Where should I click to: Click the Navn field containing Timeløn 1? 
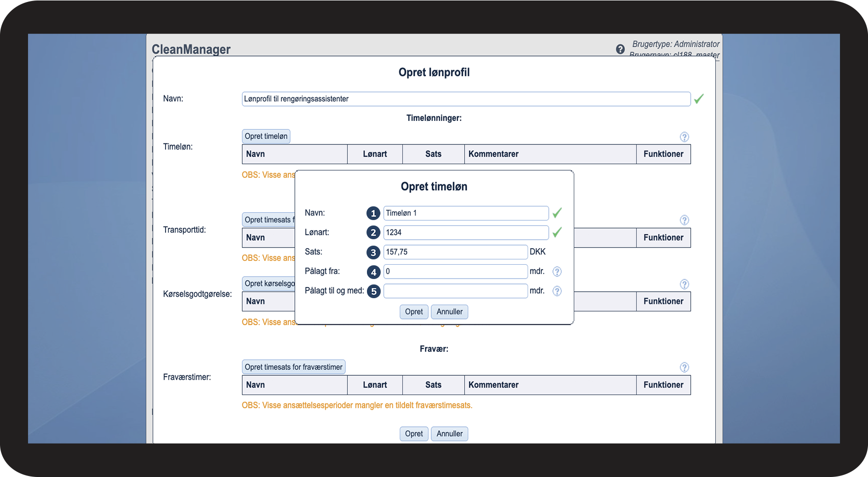465,213
